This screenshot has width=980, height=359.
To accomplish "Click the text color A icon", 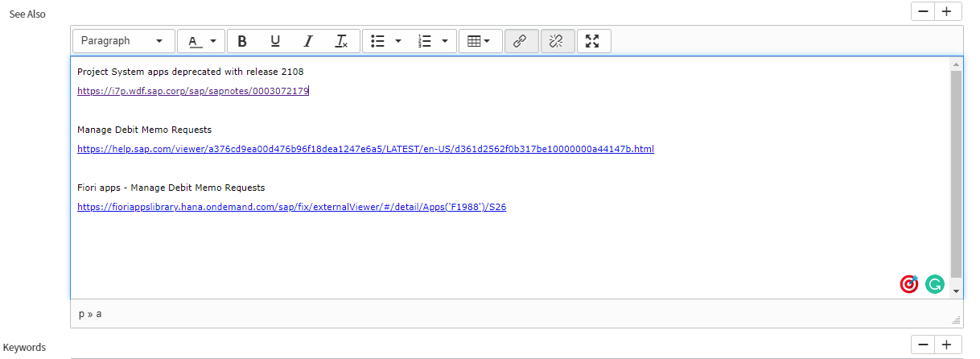I will 195,41.
